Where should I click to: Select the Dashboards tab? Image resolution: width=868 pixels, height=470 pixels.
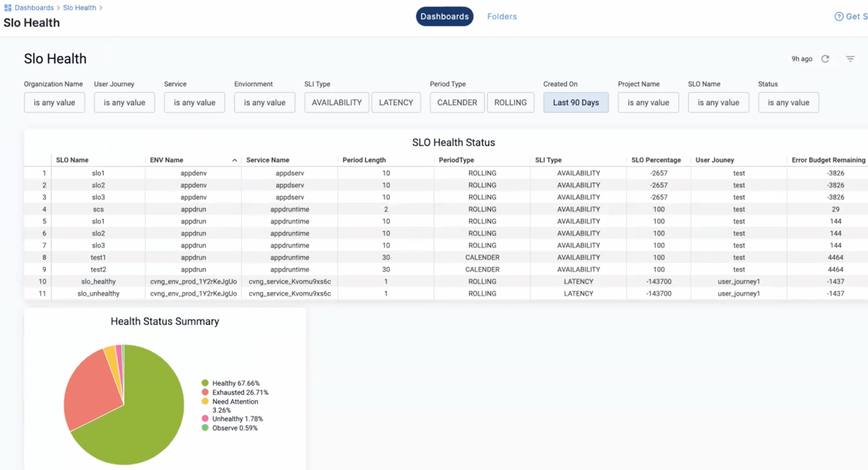444,16
